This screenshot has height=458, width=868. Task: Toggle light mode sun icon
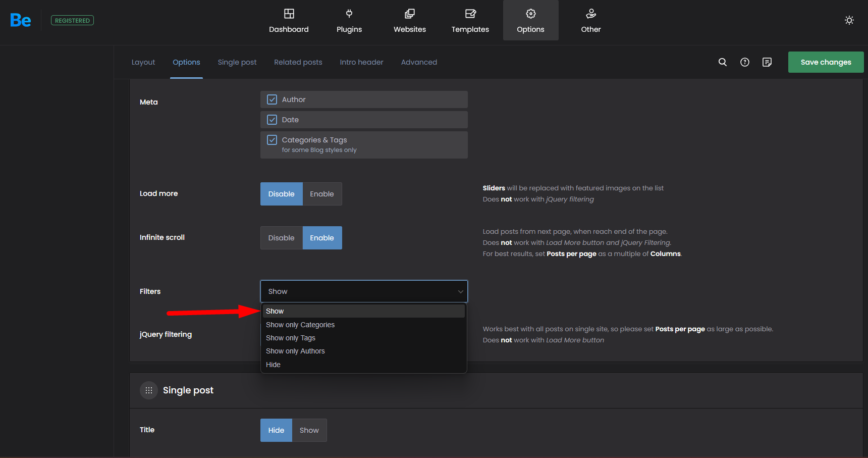coord(849,20)
